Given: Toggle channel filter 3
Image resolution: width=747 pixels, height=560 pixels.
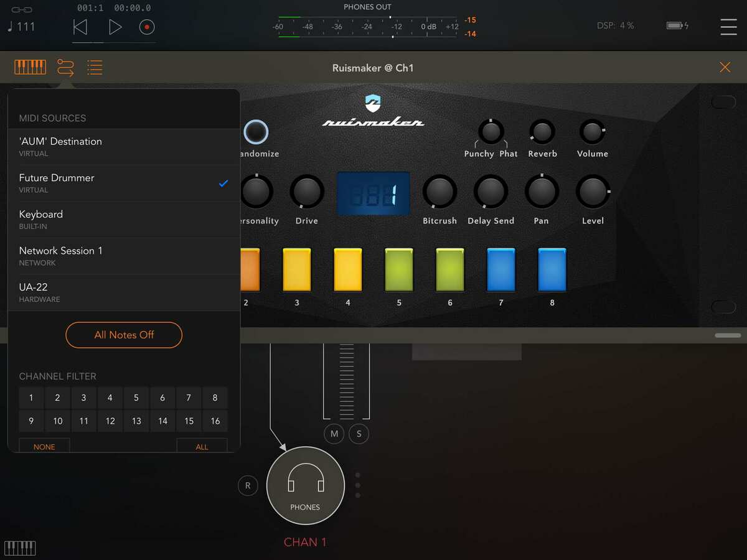Looking at the screenshot, I should (x=83, y=398).
